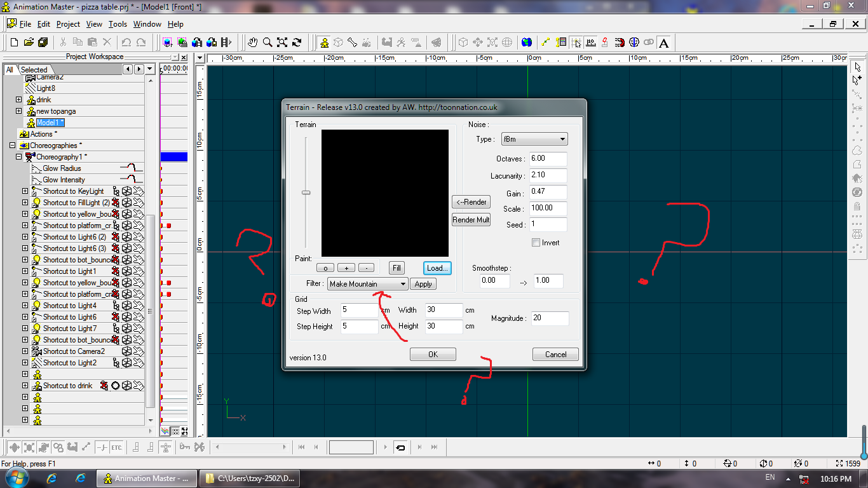Open the Noise Type fBm dropdown

coord(534,139)
